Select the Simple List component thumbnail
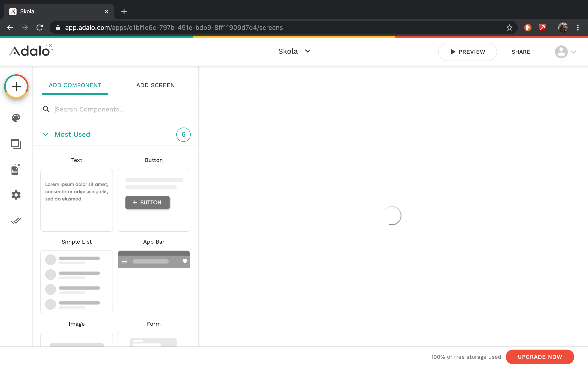588x367 pixels. coord(76,282)
